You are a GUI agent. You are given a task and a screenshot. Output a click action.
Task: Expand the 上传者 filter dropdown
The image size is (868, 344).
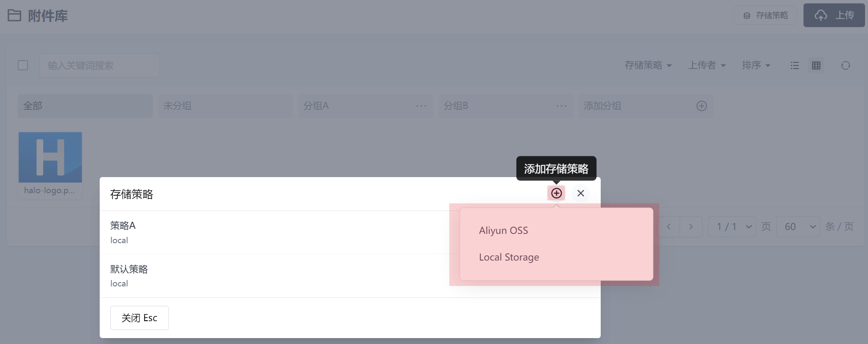click(707, 65)
